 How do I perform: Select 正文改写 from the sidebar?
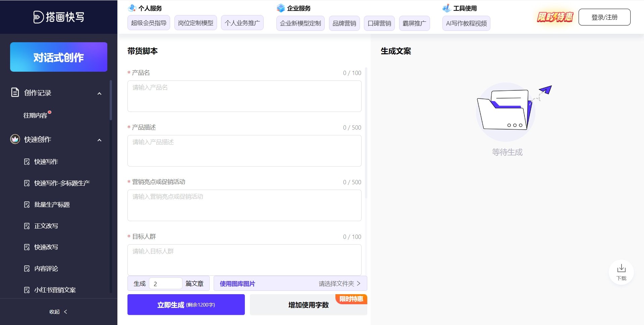[x=46, y=226]
